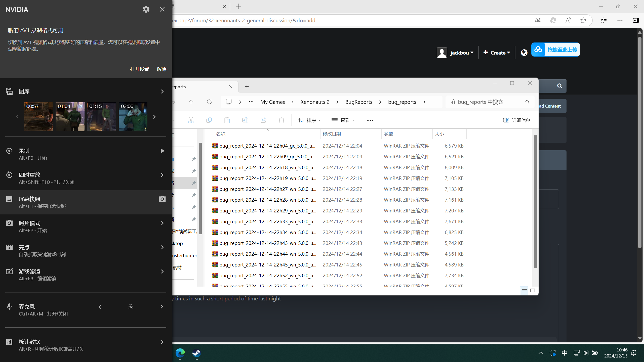The image size is (644, 362).
Task: Open the Create dropdown menu
Action: [497, 53]
